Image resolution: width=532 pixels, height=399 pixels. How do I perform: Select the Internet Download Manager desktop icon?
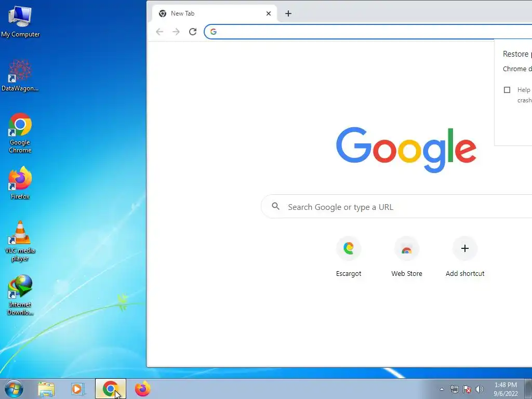click(x=20, y=295)
